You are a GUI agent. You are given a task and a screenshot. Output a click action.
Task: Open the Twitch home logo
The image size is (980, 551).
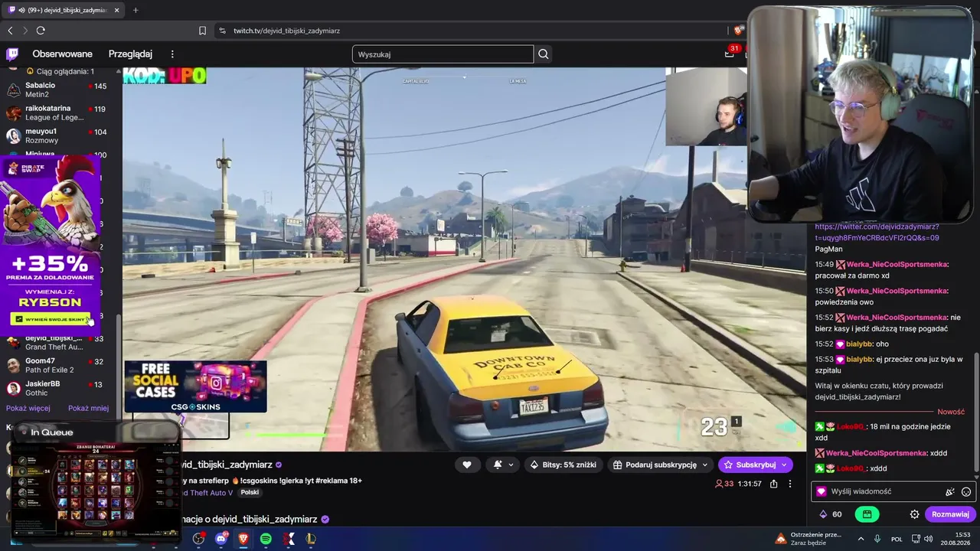(12, 54)
